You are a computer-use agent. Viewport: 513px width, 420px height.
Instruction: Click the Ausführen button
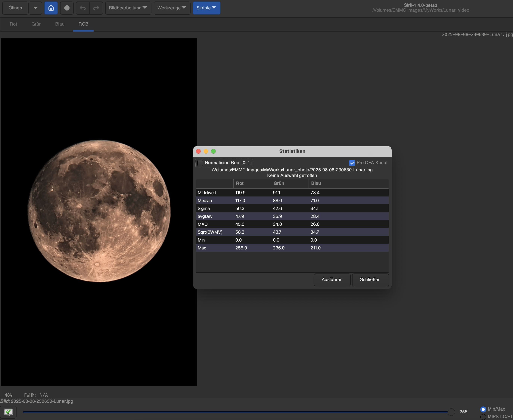click(x=332, y=279)
